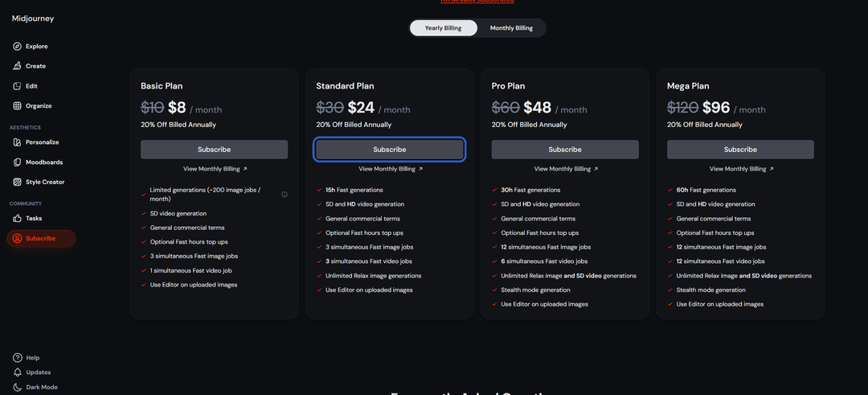Open Explore via its compass icon
868x395 pixels.
point(17,47)
